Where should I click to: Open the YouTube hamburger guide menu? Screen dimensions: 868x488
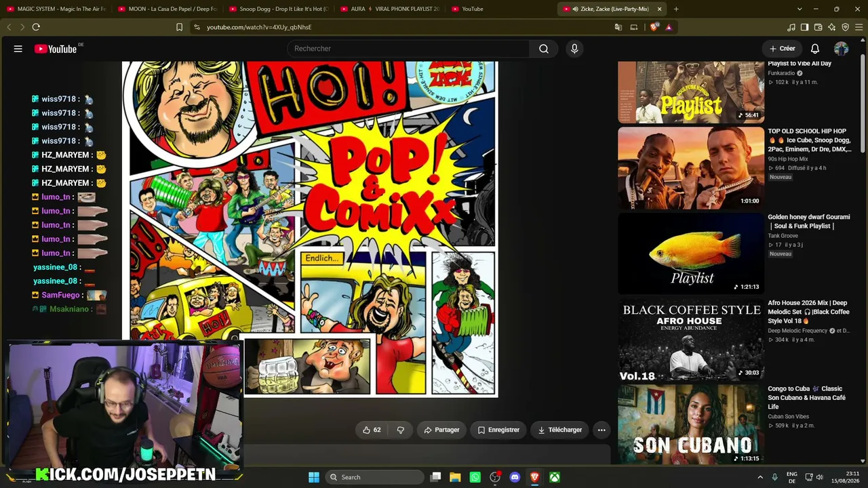(18, 49)
